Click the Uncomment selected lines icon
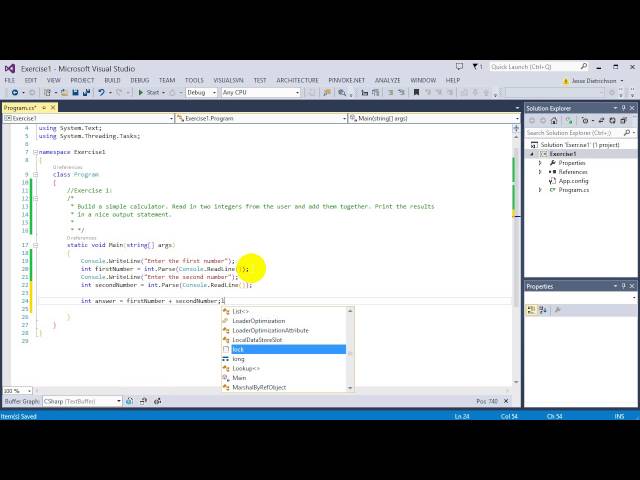 point(401,93)
